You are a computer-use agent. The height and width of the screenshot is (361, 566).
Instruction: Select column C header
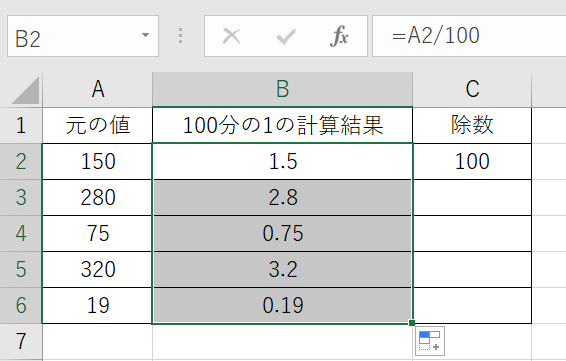pyautogui.click(x=472, y=89)
